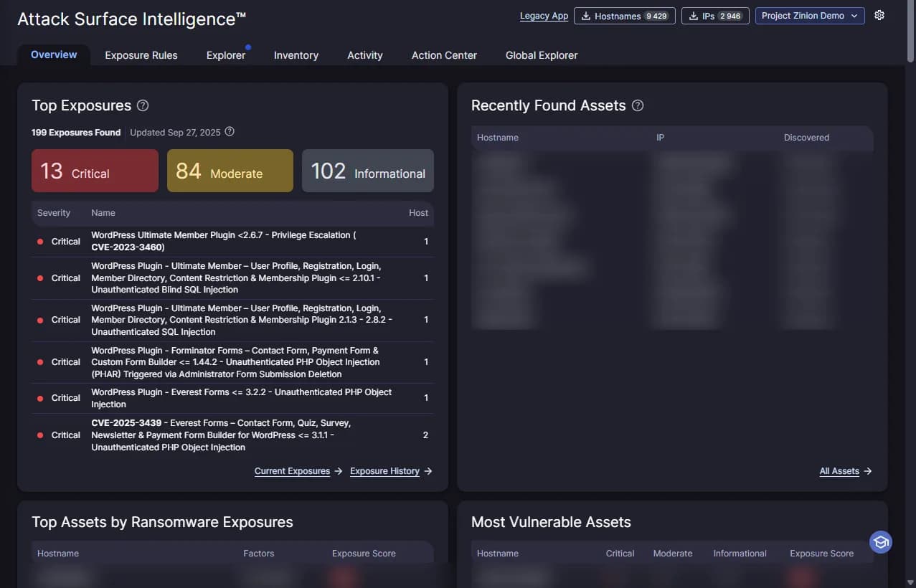Click the download icon in Hostnames button
The height and width of the screenshot is (588, 916).
point(586,16)
